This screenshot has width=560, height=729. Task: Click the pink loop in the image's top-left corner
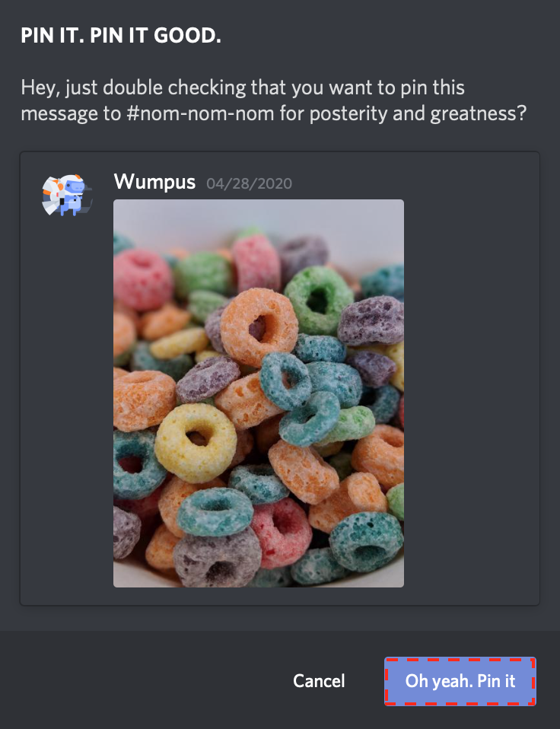(x=143, y=279)
